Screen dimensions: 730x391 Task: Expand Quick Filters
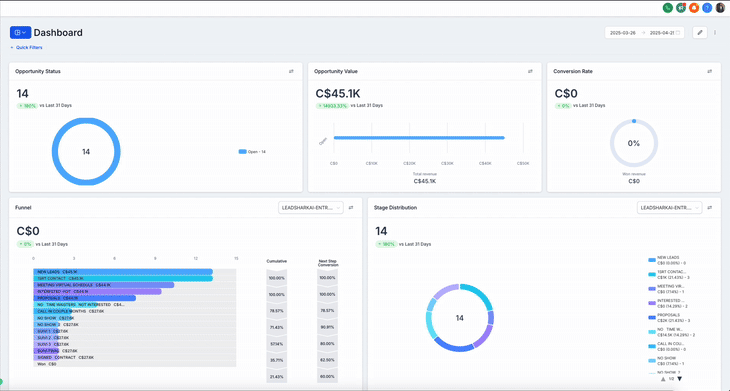click(27, 47)
